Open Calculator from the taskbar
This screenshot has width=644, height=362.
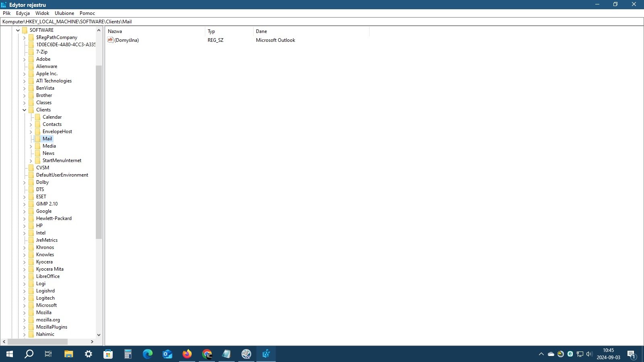coord(128,354)
